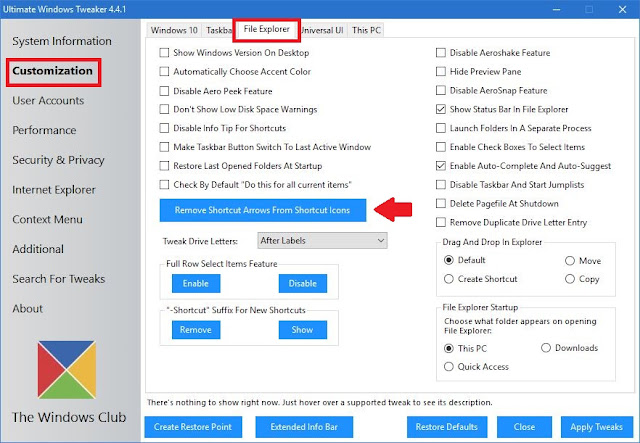Switch to the Windows 10 tab
The width and height of the screenshot is (640, 443).
(x=174, y=30)
